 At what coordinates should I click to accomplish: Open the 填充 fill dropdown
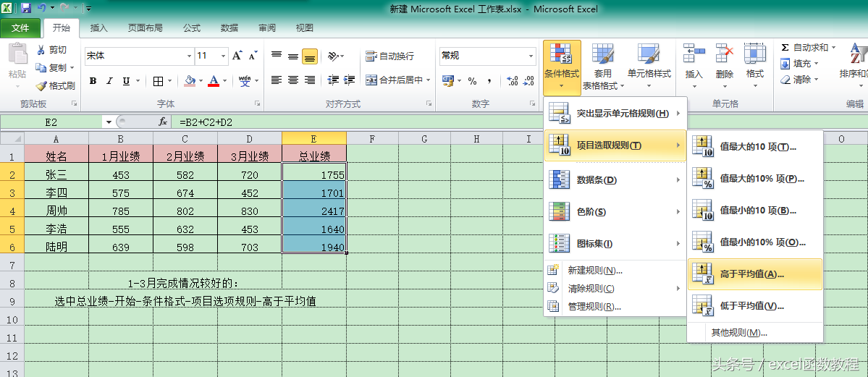click(800, 64)
